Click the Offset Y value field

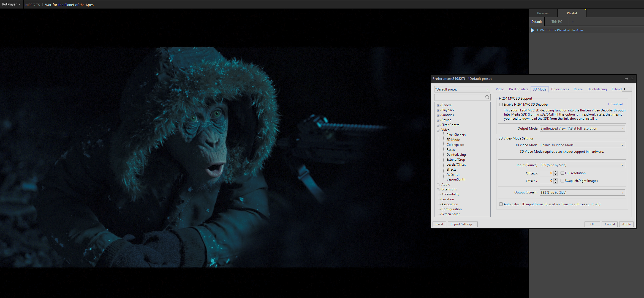[547, 181]
